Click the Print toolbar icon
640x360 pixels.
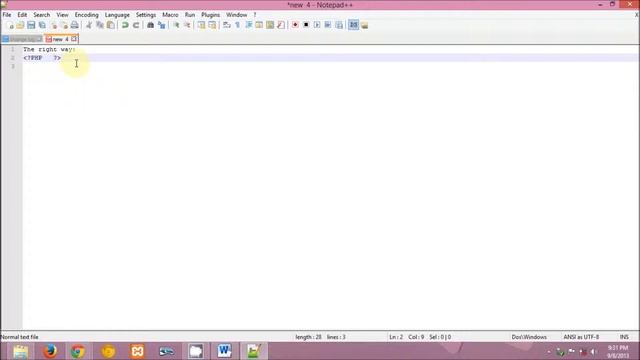coord(74,25)
